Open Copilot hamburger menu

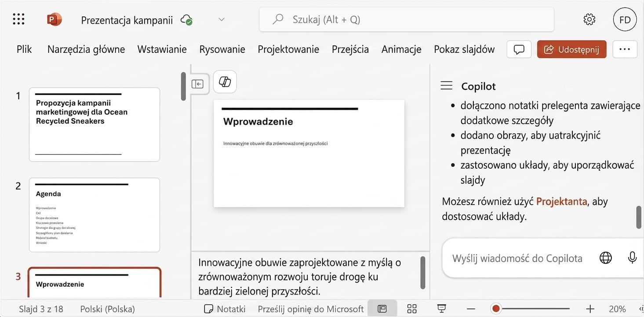coord(446,86)
